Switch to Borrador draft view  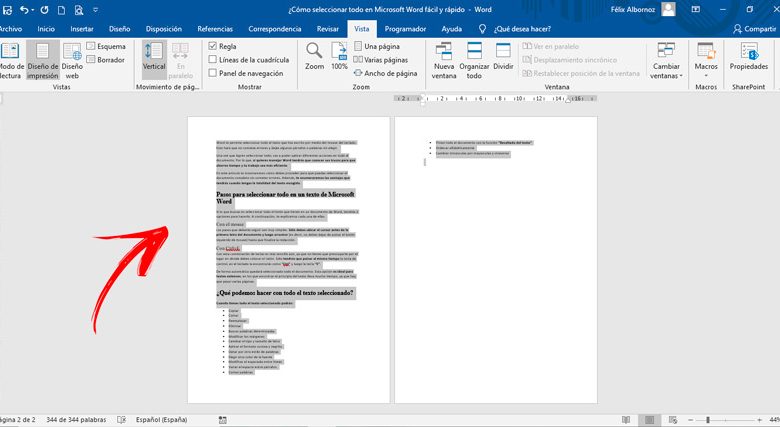[x=105, y=60]
